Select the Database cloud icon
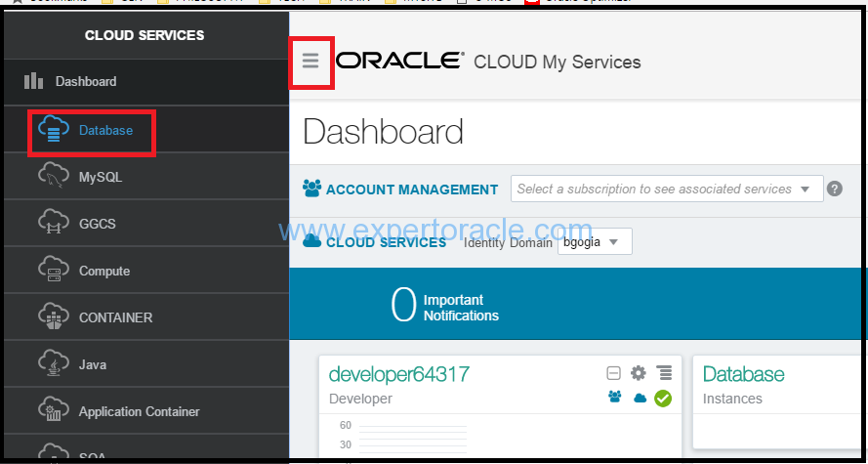Viewport: 868px width, 464px height. pyautogui.click(x=54, y=130)
